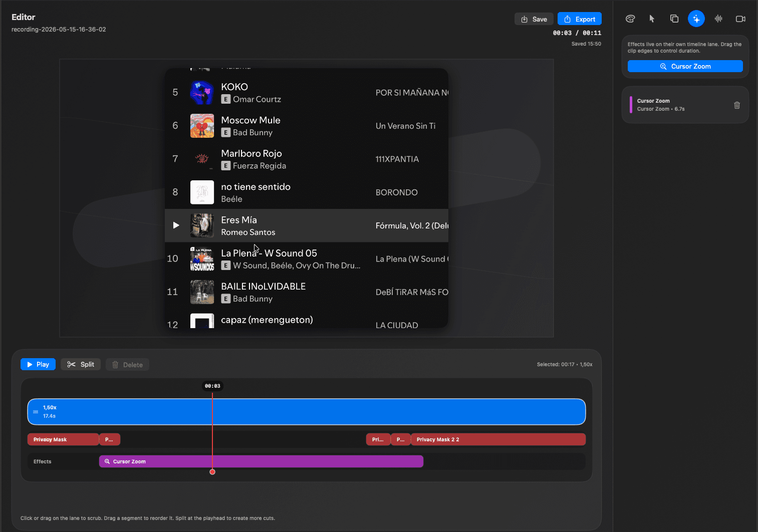Select the short P... mask clip after Privacy Mask
758x532 pixels.
coord(110,439)
